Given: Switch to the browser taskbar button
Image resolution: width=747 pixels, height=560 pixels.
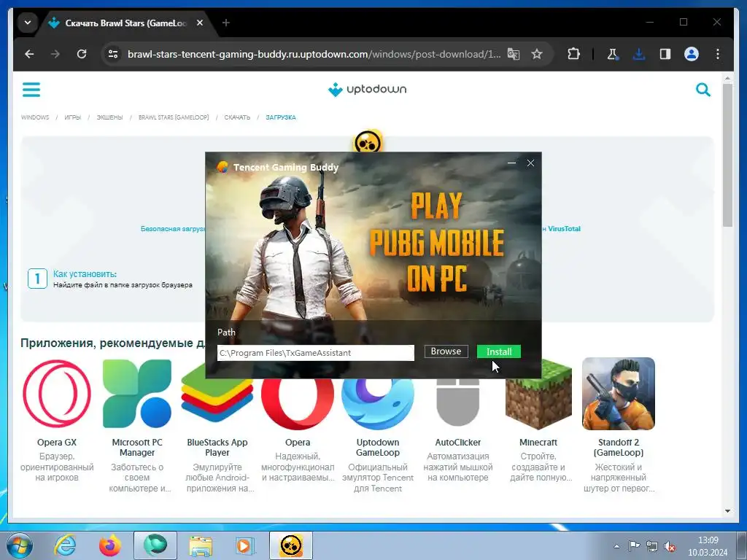Looking at the screenshot, I should coord(155,545).
